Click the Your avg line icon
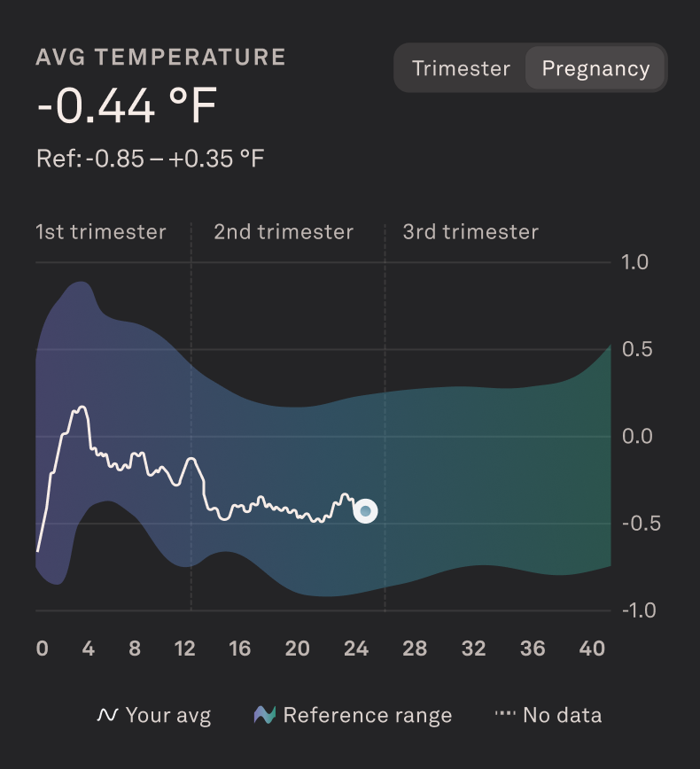This screenshot has width=700, height=769. (107, 715)
